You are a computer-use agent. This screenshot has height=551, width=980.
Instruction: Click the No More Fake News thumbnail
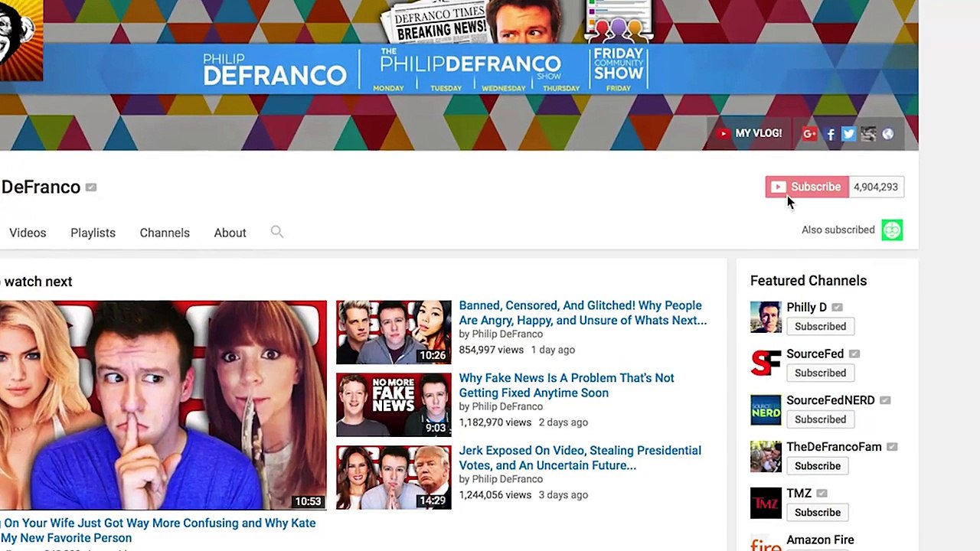pyautogui.click(x=394, y=405)
